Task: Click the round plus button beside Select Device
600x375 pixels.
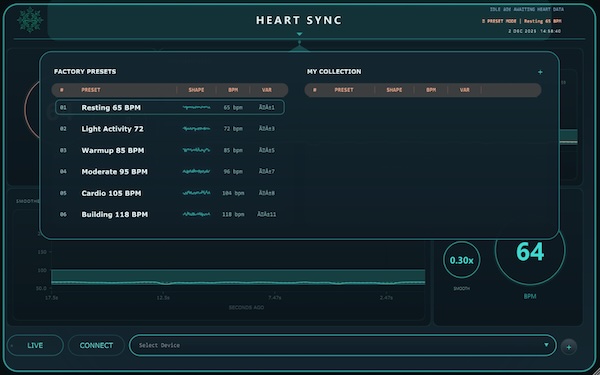Action: point(569,347)
